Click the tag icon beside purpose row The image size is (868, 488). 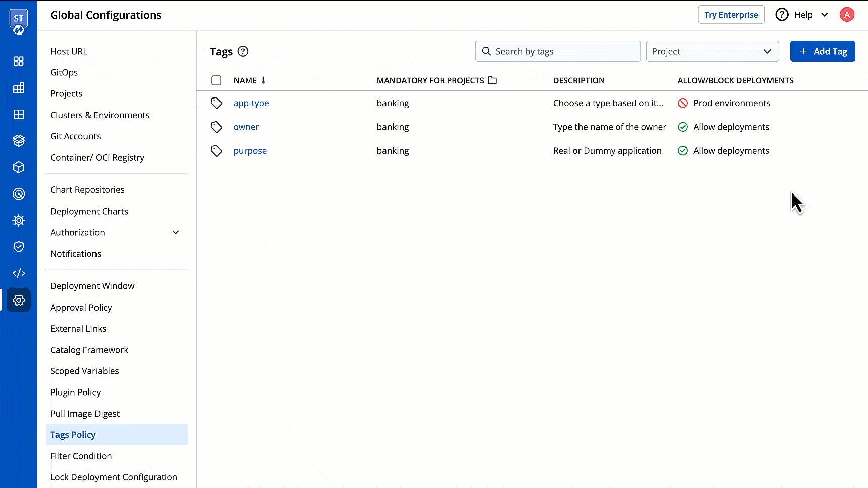pos(216,151)
